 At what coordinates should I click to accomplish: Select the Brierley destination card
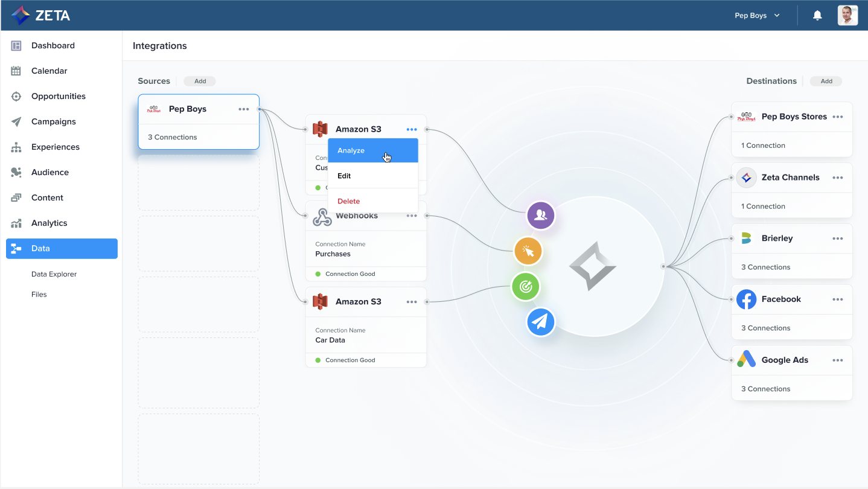point(791,251)
